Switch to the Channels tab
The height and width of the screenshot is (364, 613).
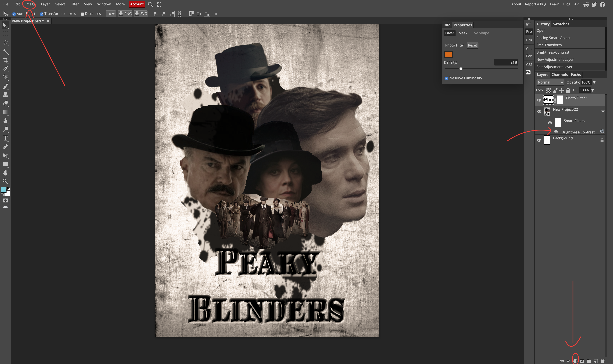tap(559, 75)
